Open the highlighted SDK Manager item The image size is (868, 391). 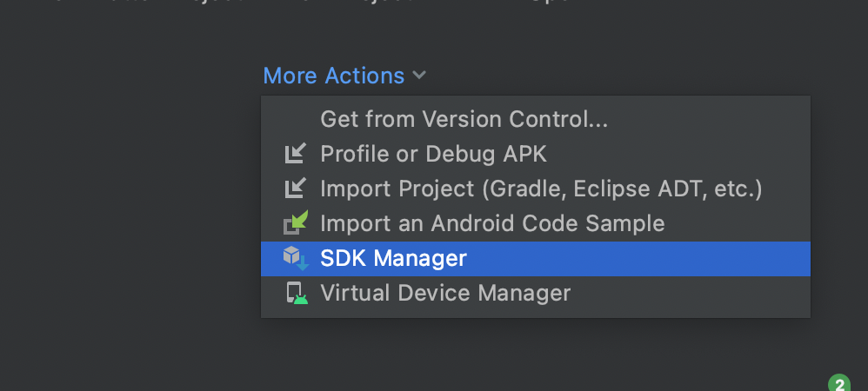point(535,258)
